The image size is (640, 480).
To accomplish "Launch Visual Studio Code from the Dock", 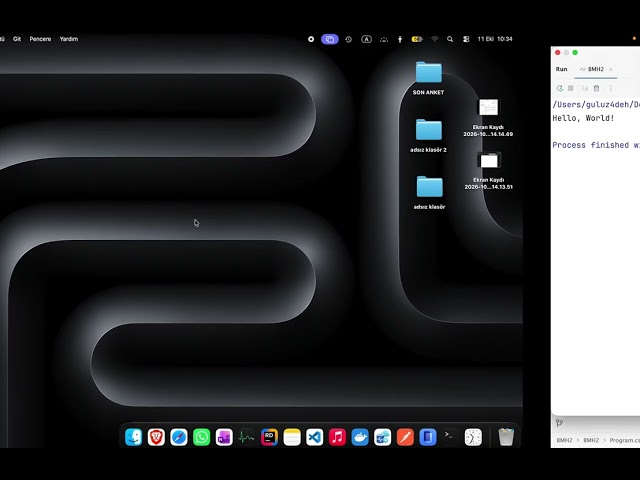I will click(x=315, y=437).
